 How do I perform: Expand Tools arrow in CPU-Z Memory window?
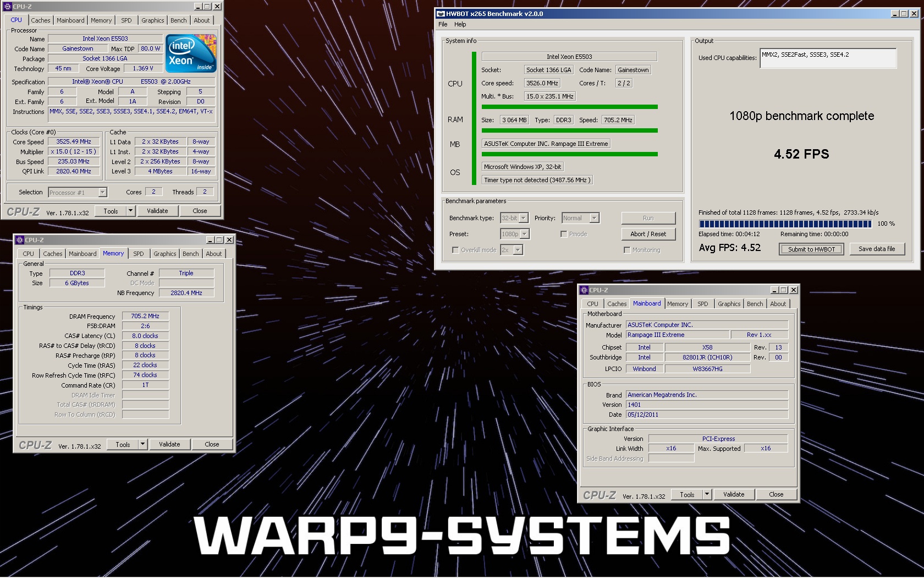coord(142,444)
